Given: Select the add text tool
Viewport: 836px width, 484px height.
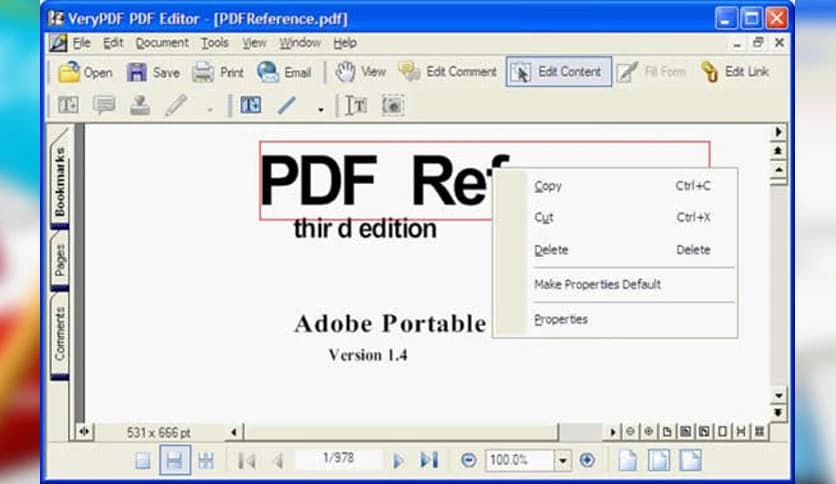Looking at the screenshot, I should click(x=356, y=106).
